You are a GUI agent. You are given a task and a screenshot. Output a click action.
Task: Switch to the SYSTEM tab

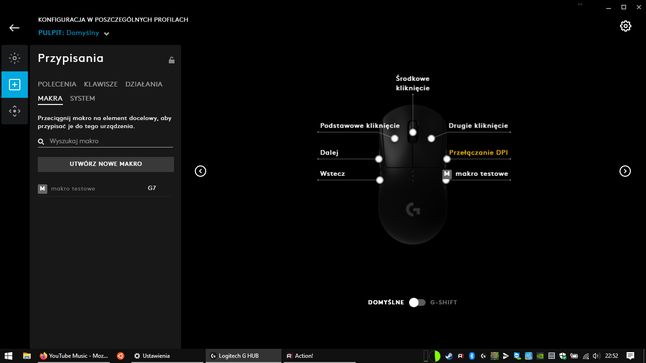click(82, 98)
